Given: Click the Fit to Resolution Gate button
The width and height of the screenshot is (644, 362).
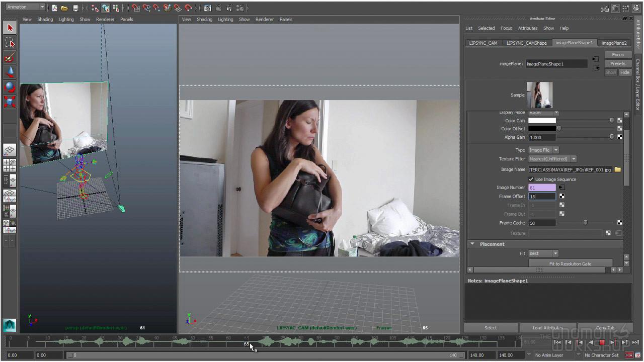Looking at the screenshot, I should [570, 263].
